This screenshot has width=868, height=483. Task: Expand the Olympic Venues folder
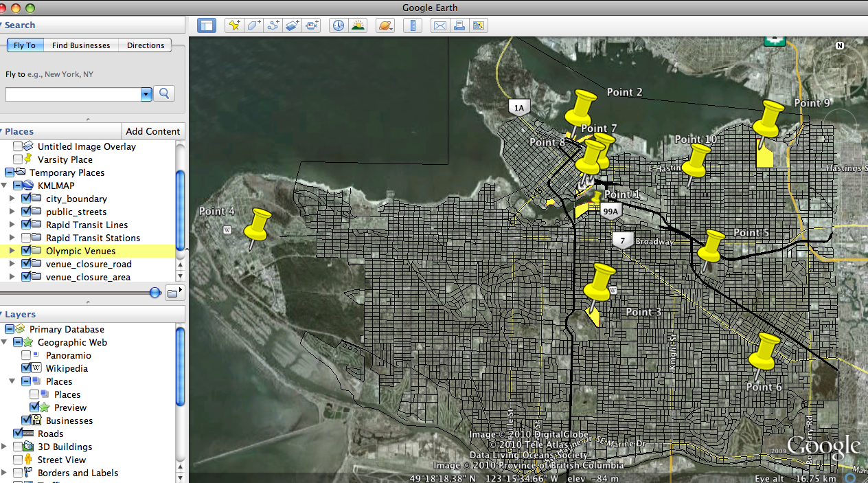(11, 251)
